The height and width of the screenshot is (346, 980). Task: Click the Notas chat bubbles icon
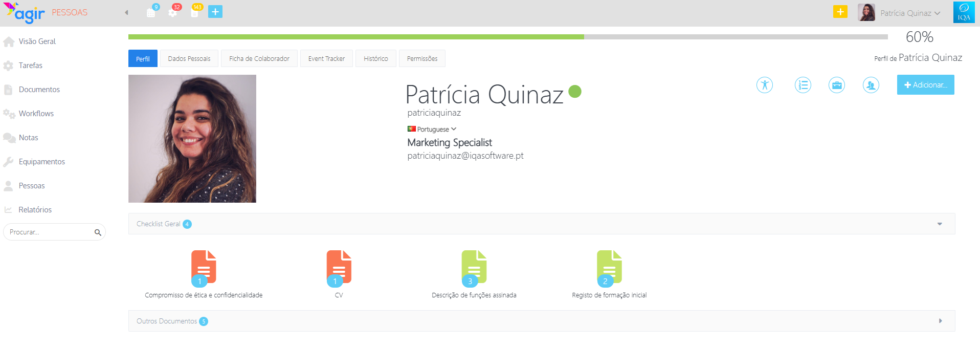click(9, 138)
